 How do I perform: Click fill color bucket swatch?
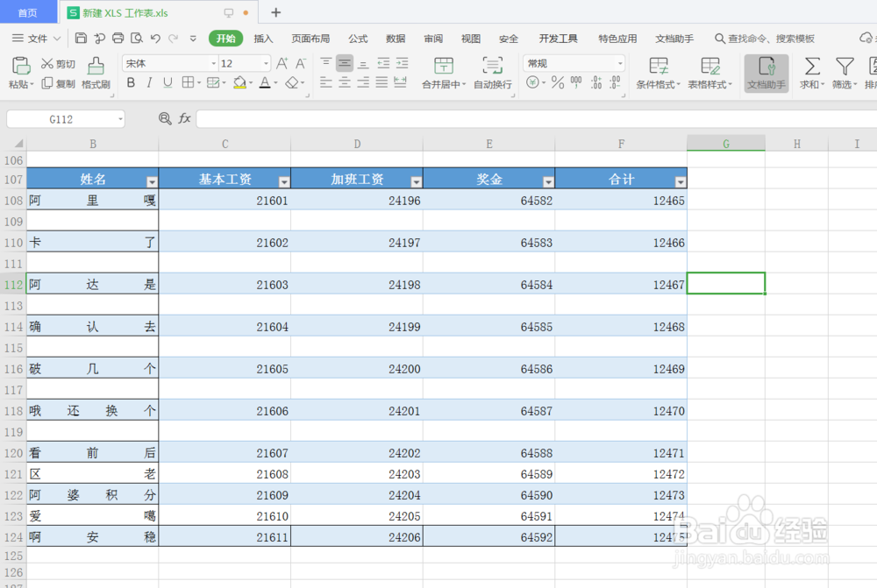point(240,82)
